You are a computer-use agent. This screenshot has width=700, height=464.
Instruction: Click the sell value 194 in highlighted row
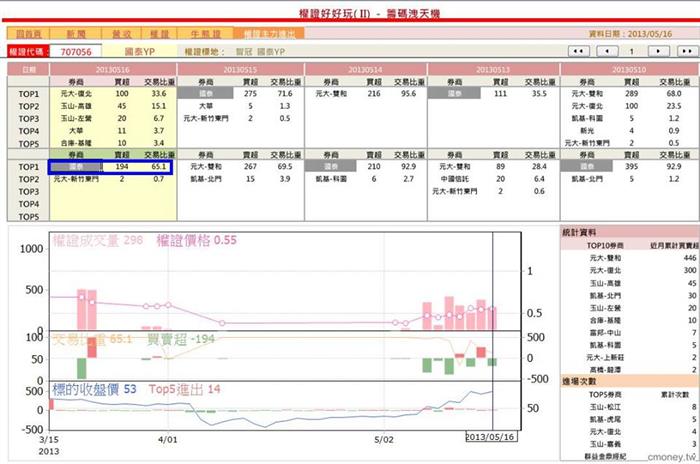coord(121,167)
